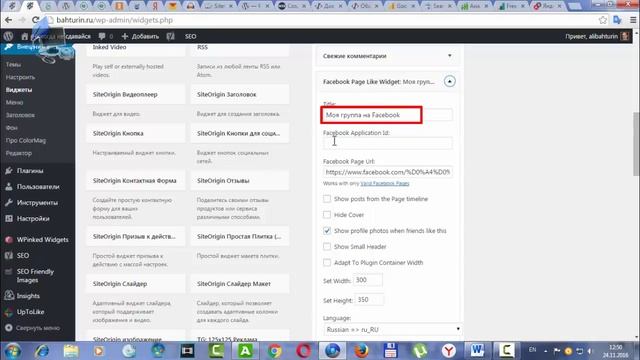The image size is (640, 360).
Task: Open Плагины in the sidebar
Action: pyautogui.click(x=30, y=171)
